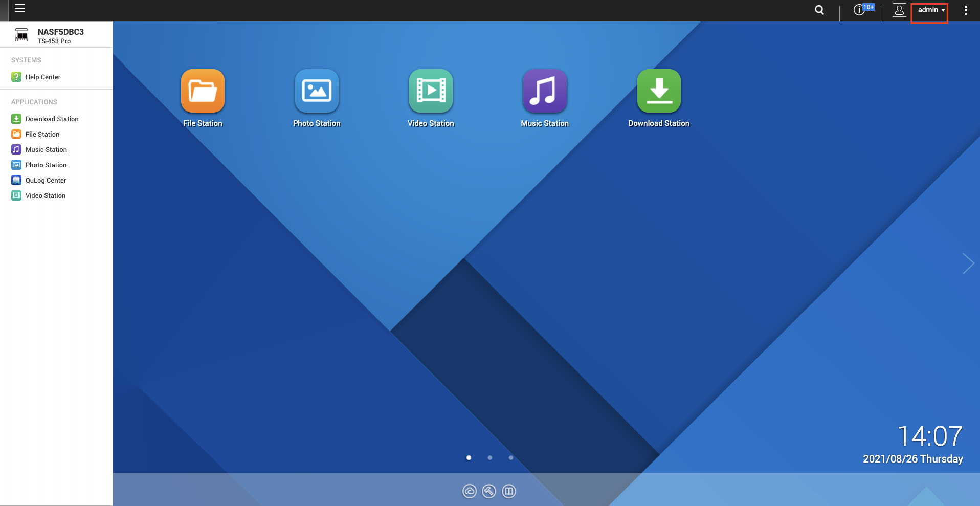Launch Download Station desktop icon

(659, 91)
